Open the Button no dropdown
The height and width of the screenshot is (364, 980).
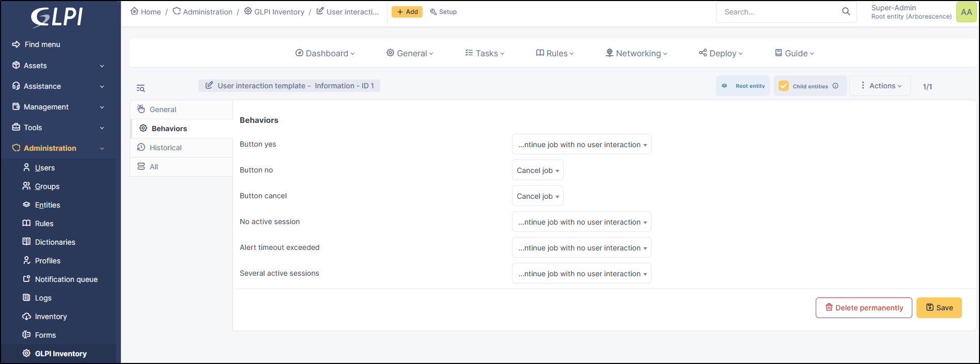click(x=537, y=170)
